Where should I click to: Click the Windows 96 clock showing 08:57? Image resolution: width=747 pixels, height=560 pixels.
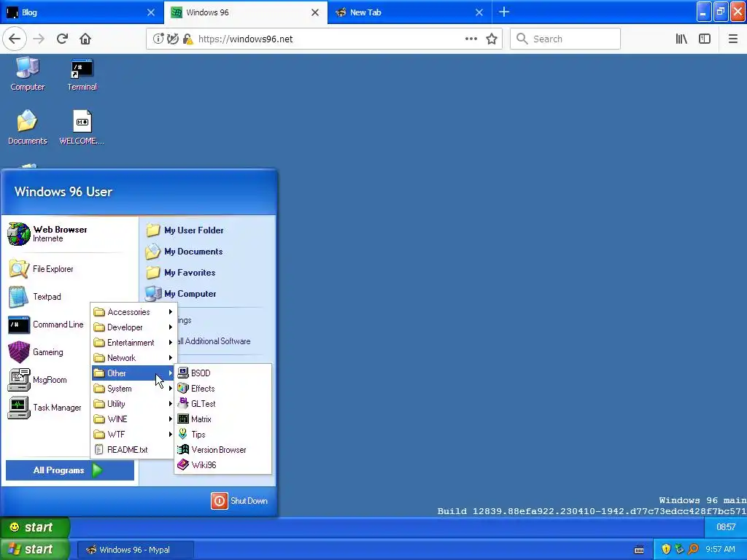[726, 527]
